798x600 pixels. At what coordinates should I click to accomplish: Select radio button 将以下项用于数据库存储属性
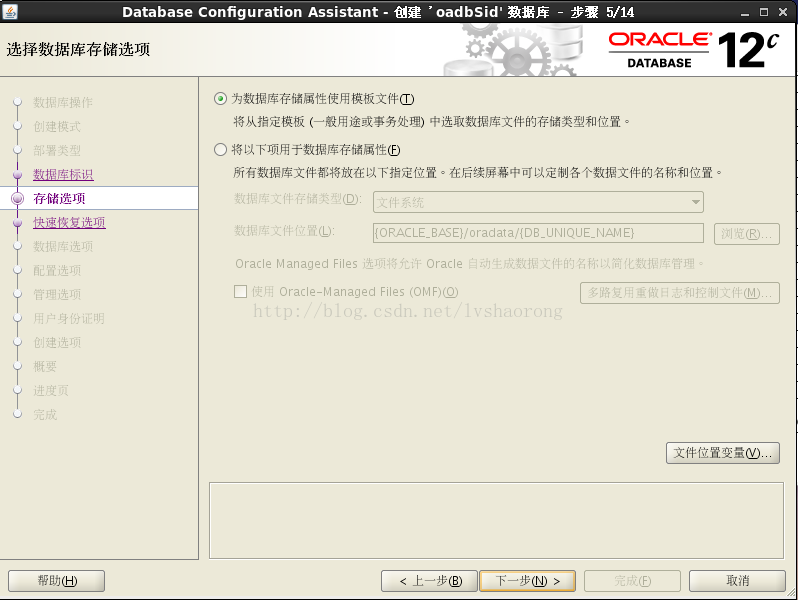(220, 150)
